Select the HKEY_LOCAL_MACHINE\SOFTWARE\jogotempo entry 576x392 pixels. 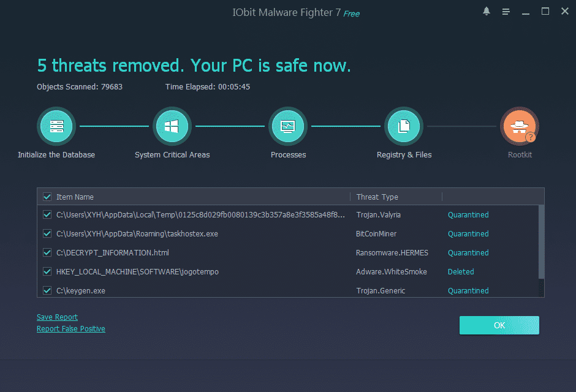137,272
